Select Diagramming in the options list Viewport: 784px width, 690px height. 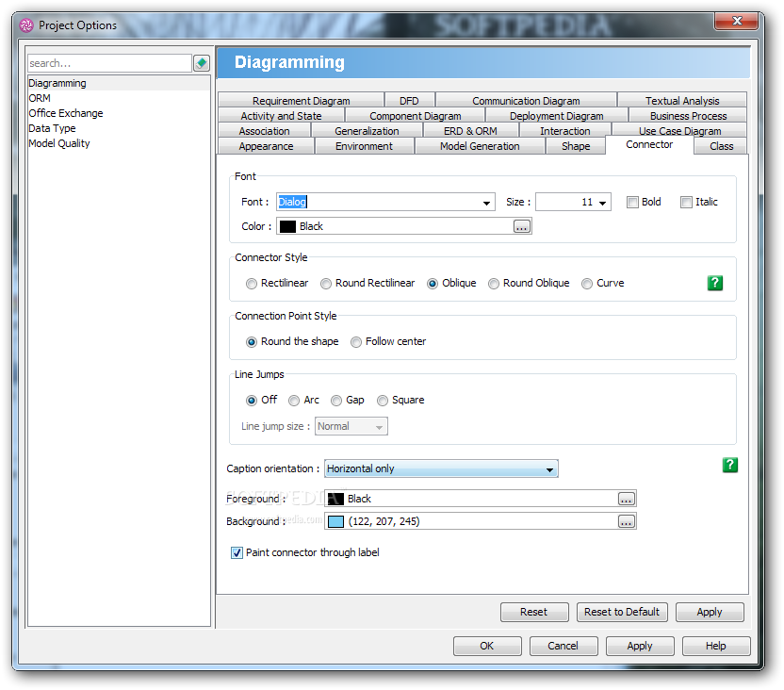pos(119,83)
